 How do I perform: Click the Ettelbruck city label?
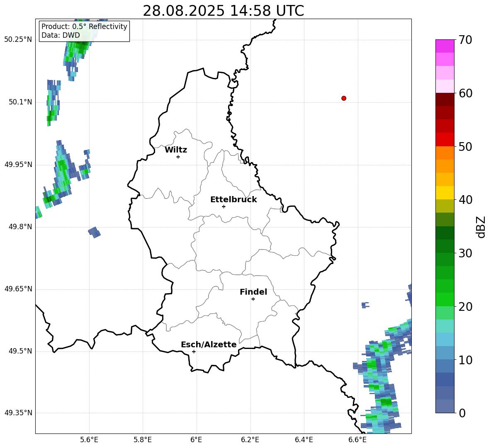[233, 200]
